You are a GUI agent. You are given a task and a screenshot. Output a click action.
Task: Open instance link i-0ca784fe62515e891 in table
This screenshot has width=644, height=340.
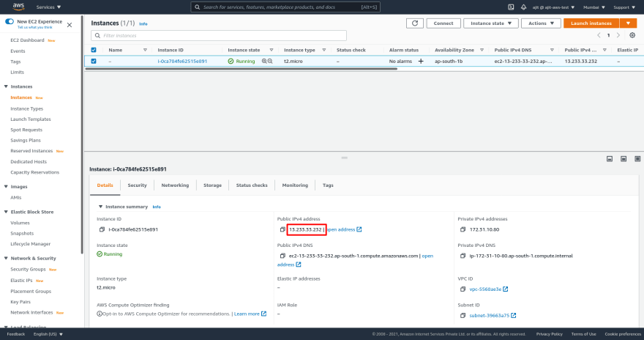(x=182, y=61)
